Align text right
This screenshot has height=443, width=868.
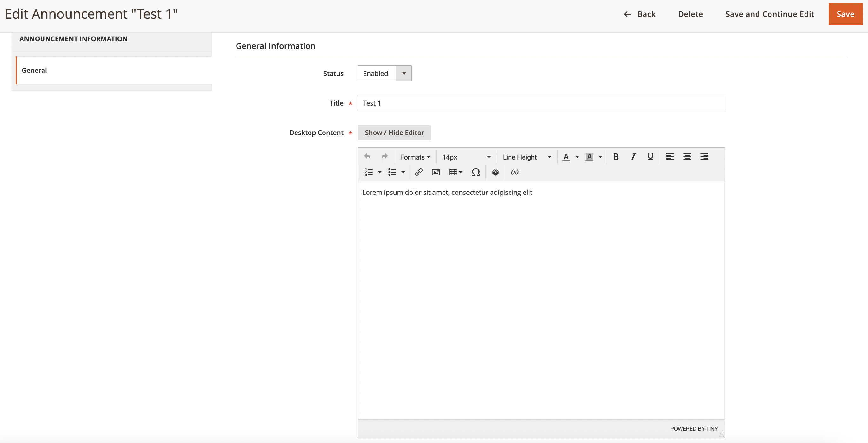(704, 157)
